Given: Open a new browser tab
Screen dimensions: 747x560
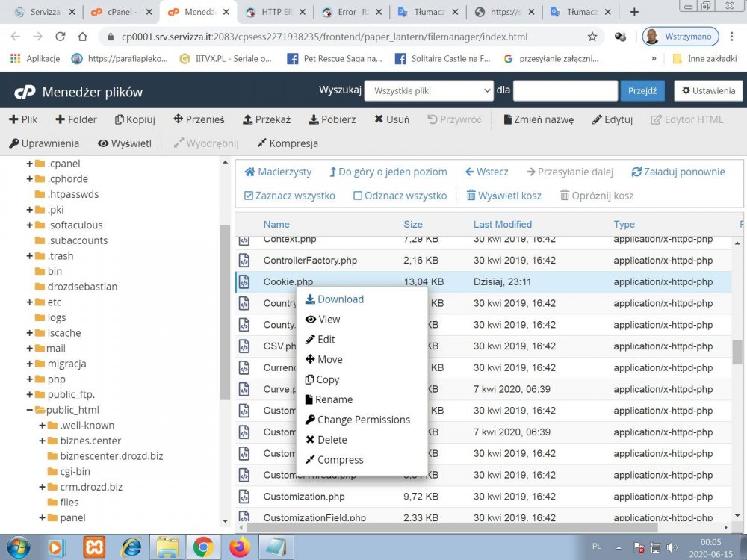Looking at the screenshot, I should (x=634, y=12).
